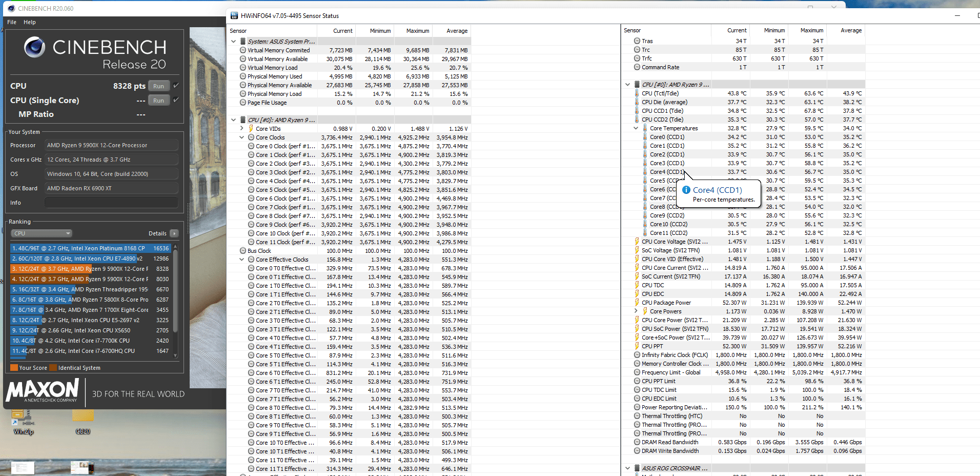Click the Core Effective Clocks icon
The image size is (980, 476).
[251, 260]
